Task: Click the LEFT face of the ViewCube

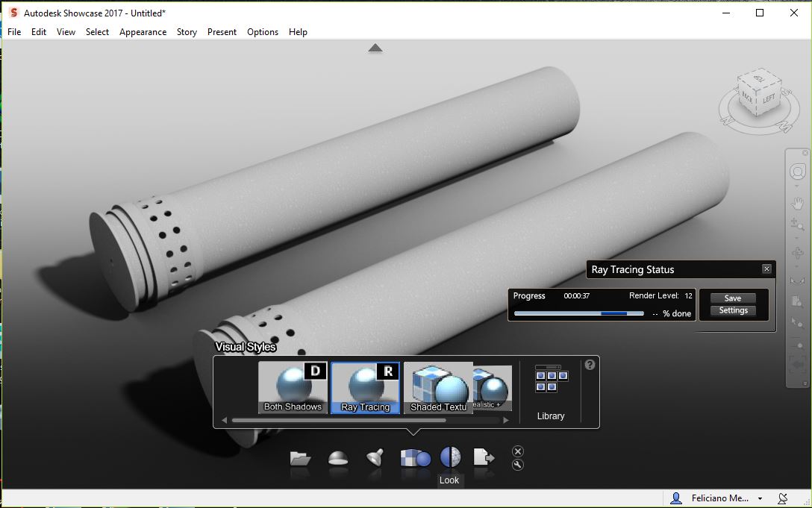Action: (x=770, y=98)
